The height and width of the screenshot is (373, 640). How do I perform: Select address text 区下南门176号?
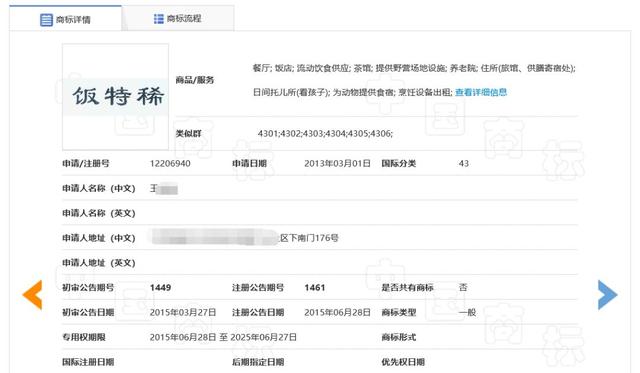(309, 238)
